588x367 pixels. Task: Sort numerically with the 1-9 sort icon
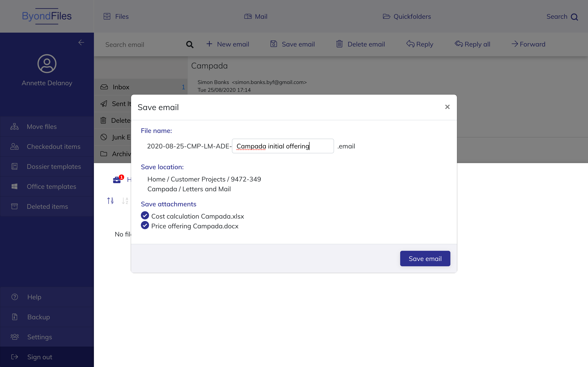click(110, 200)
